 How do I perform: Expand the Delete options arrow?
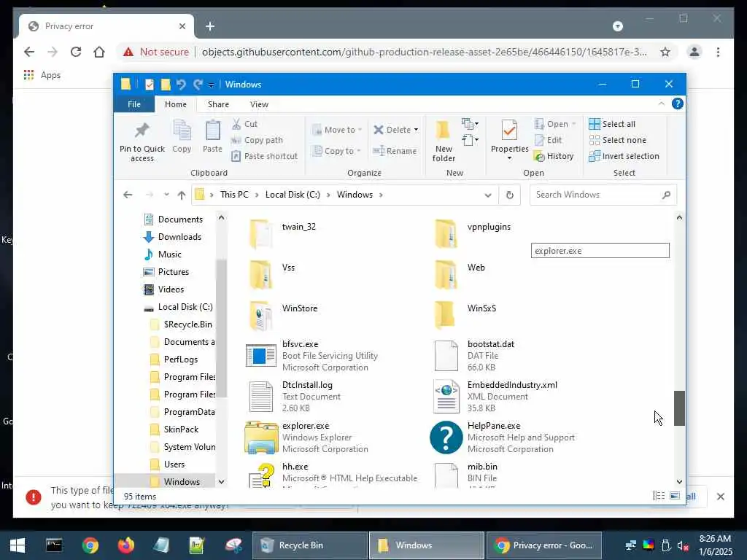tap(416, 130)
